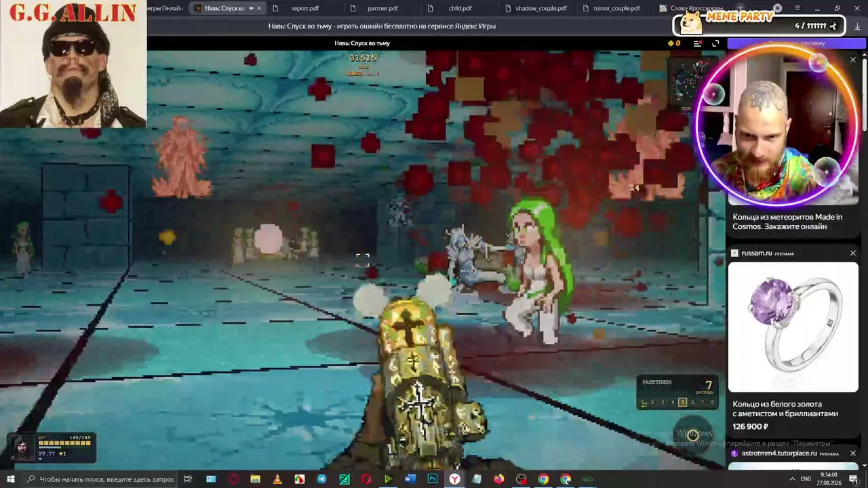The image size is (868, 488).
Task: Open the russam.ru ad link
Action: [x=756, y=253]
